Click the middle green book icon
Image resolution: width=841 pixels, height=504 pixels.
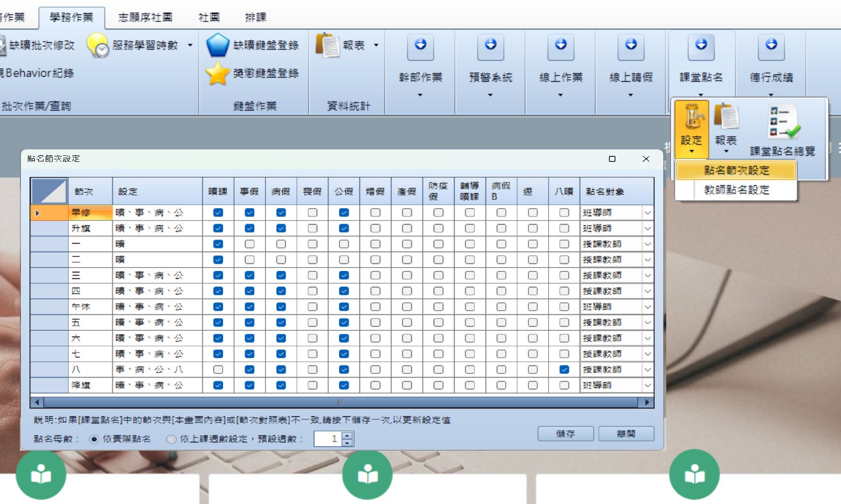(x=367, y=475)
